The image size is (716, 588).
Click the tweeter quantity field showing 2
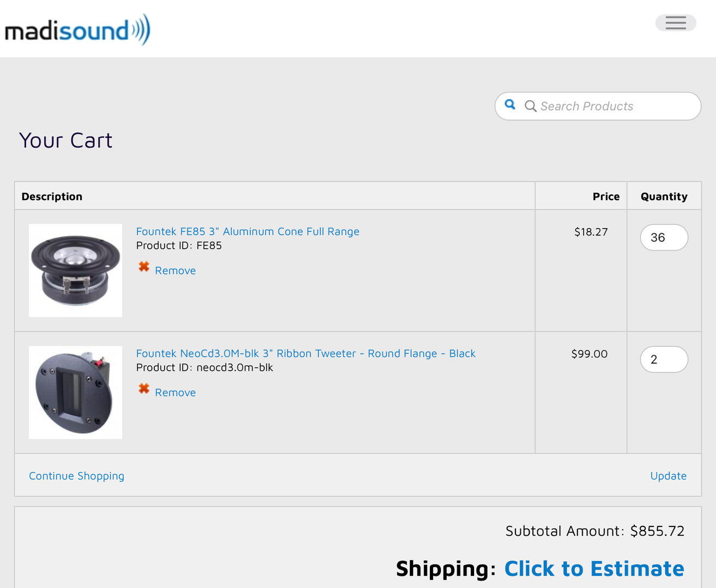coord(664,359)
